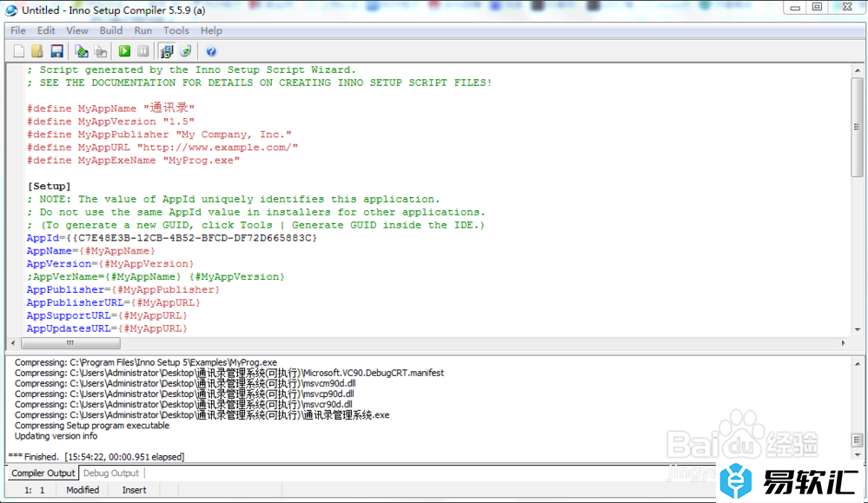Click the "AppUpdatesURL={#MyAppURL}" line

108,328
